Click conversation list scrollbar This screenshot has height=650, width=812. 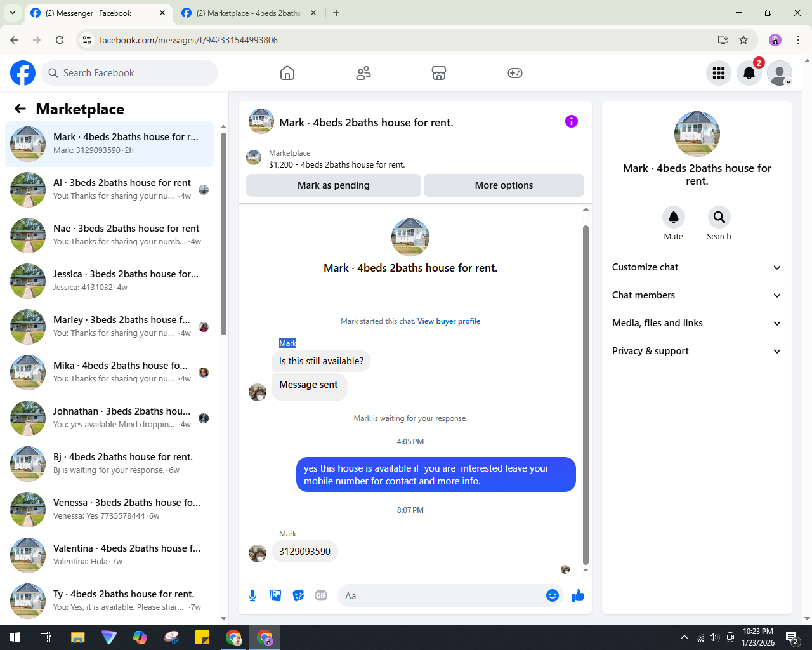(223, 234)
